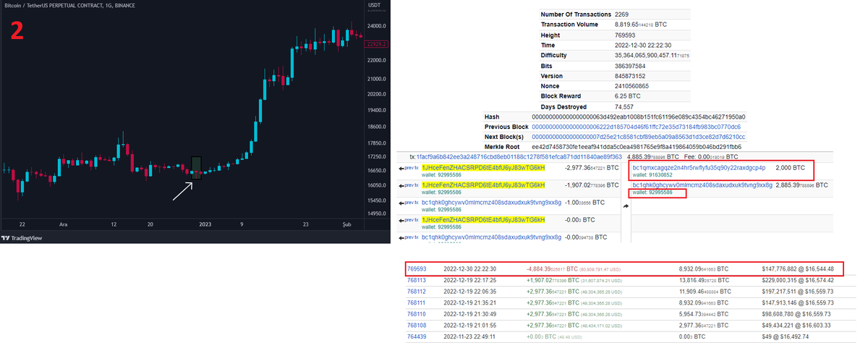Select the Block Reward 6.25 BTC value
The image size is (868, 343).
pos(627,96)
